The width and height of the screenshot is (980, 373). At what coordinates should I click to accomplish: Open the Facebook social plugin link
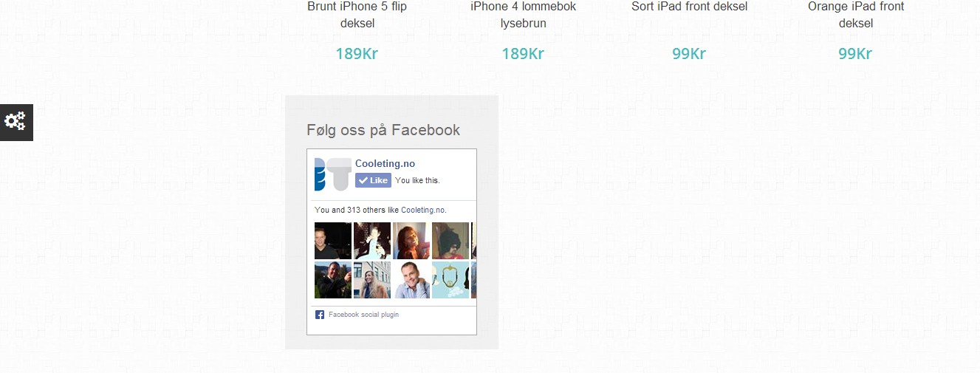(x=363, y=315)
